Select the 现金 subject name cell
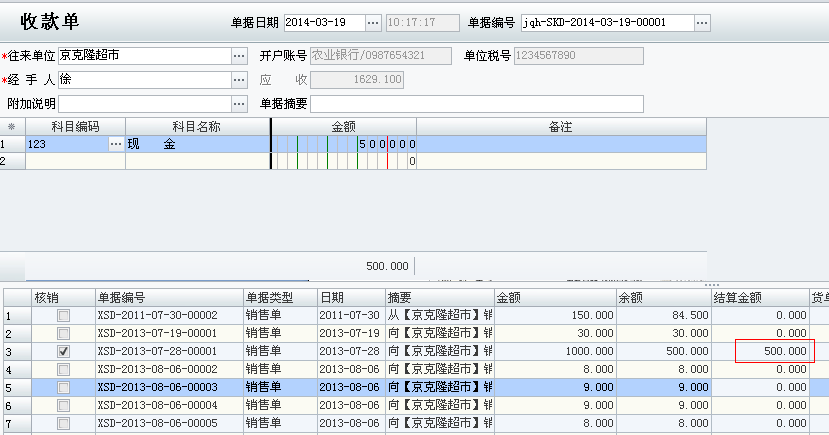The image size is (829, 435). click(198, 144)
